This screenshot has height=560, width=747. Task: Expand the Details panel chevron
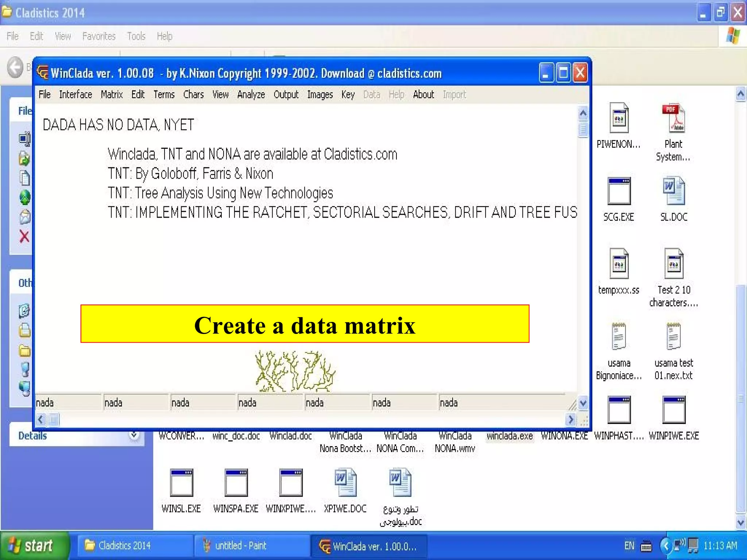point(134,435)
